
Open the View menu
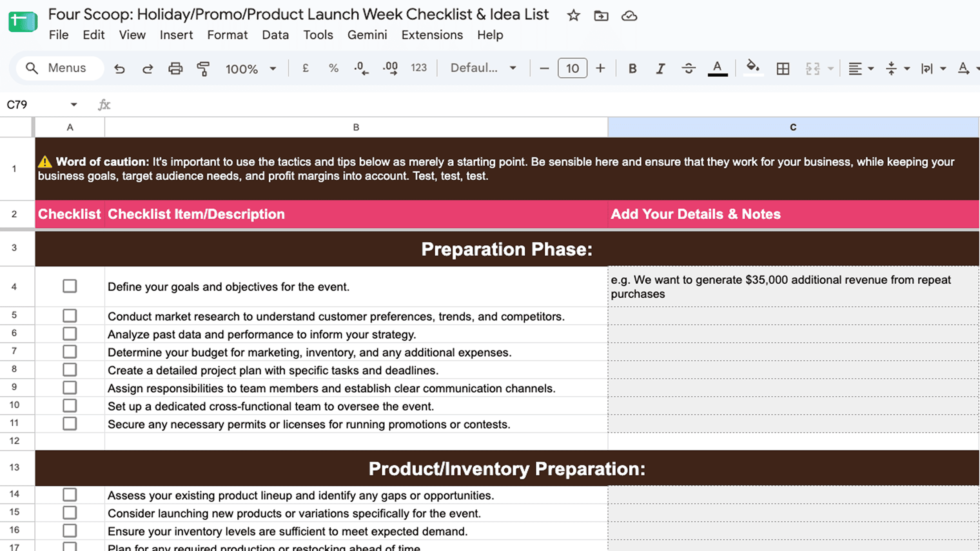click(132, 35)
